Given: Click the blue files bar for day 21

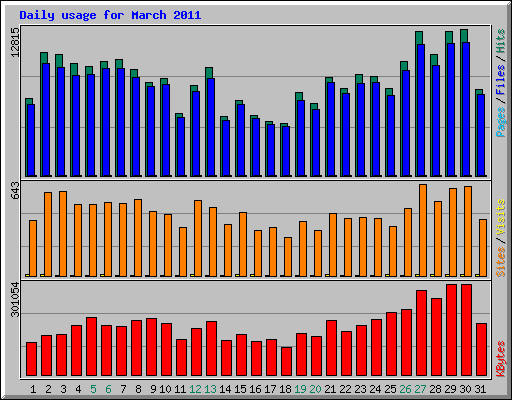Looking at the screenshot, I should pos(331,129).
